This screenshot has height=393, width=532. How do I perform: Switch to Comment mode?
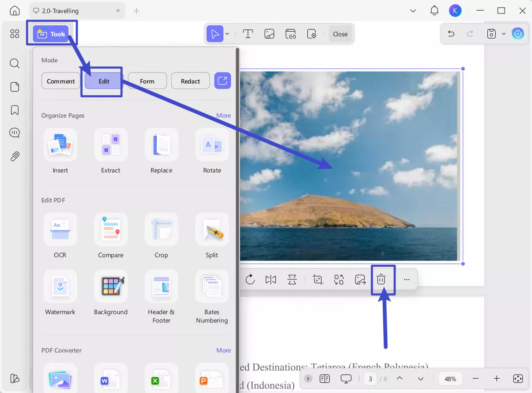[61, 81]
